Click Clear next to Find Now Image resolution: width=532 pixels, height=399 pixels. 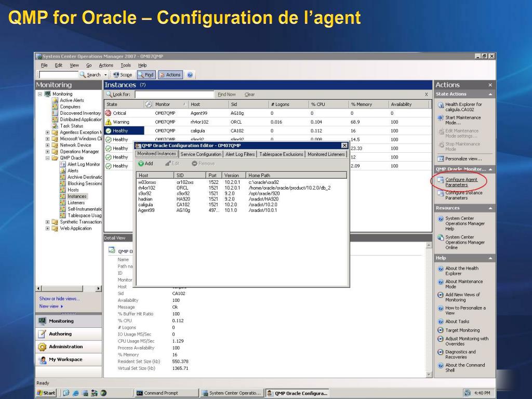[x=249, y=95]
